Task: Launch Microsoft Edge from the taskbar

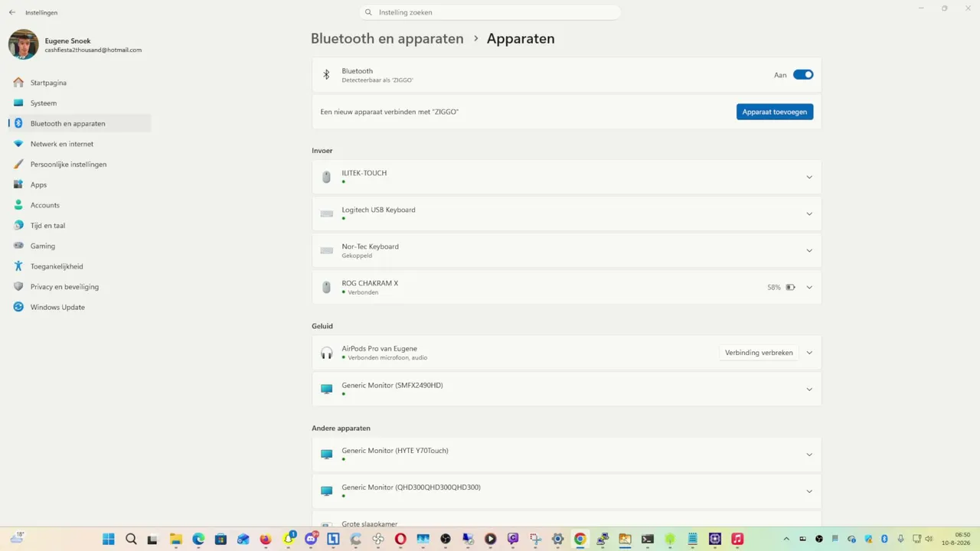Action: pyautogui.click(x=198, y=539)
